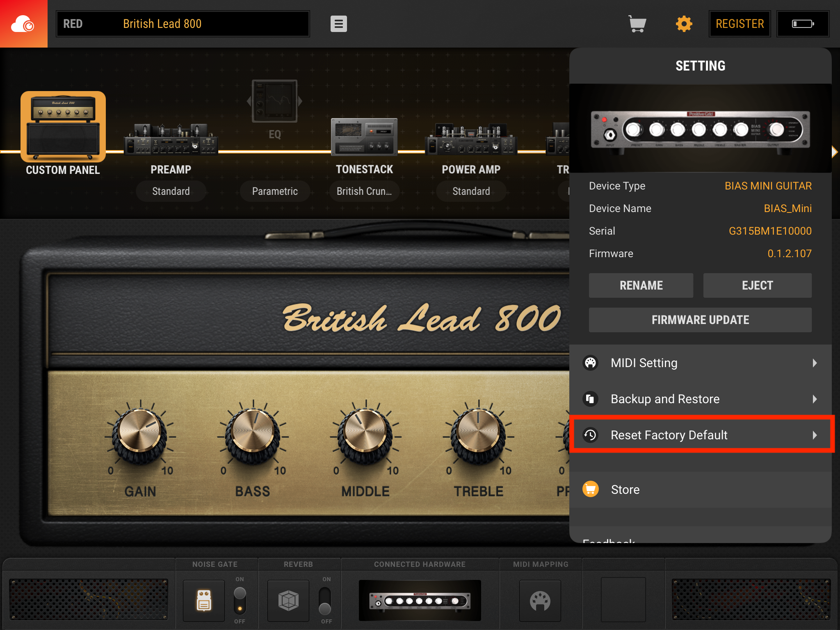Click the Noise Gate pedal icon
The height and width of the screenshot is (630, 840).
point(204,600)
